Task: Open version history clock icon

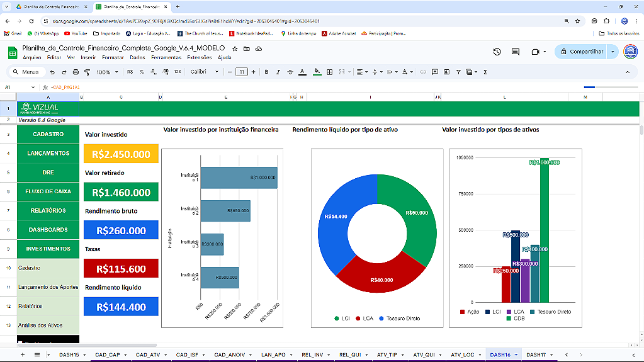Action: [x=497, y=52]
